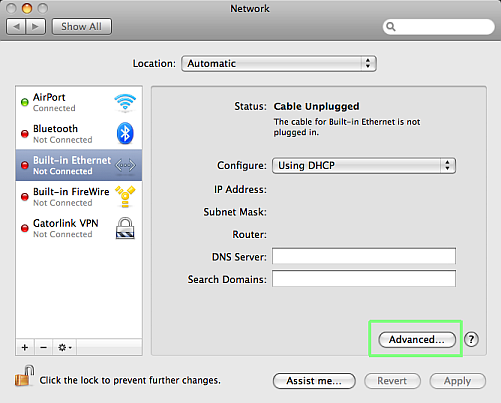
Task: Open the help question mark button
Action: [471, 339]
